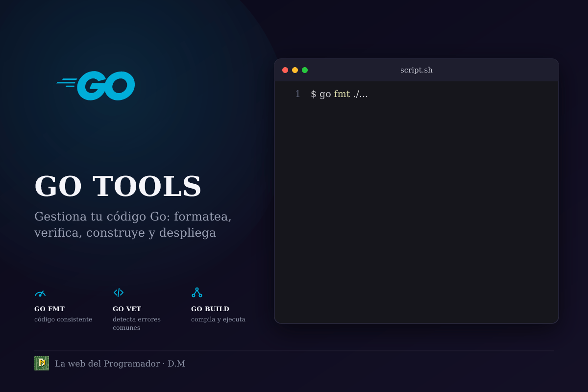This screenshot has width=588, height=392.
Task: Click the La web del Programador logo icon
Action: click(42, 363)
